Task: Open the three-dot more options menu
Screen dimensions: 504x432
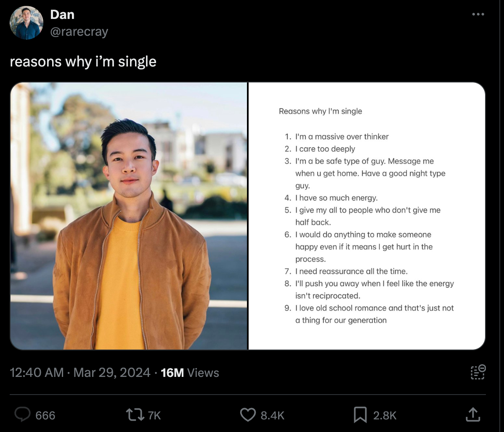Action: (478, 14)
